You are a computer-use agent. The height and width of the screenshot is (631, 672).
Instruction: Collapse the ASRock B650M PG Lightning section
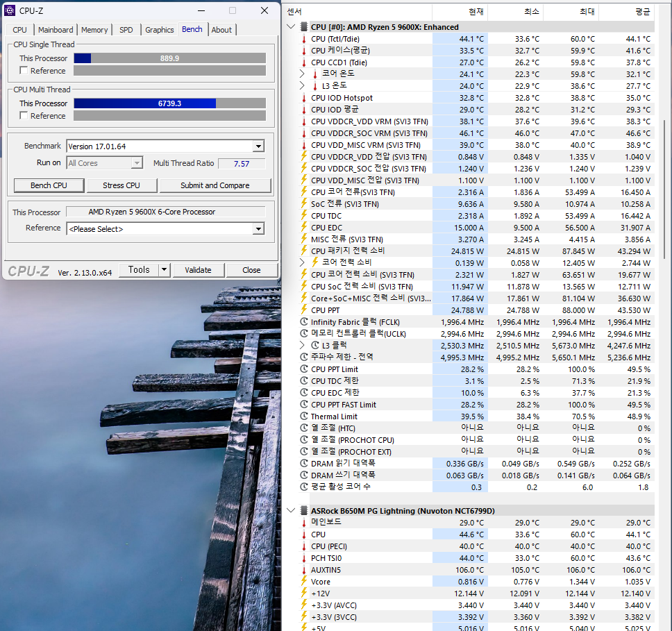tap(291, 510)
